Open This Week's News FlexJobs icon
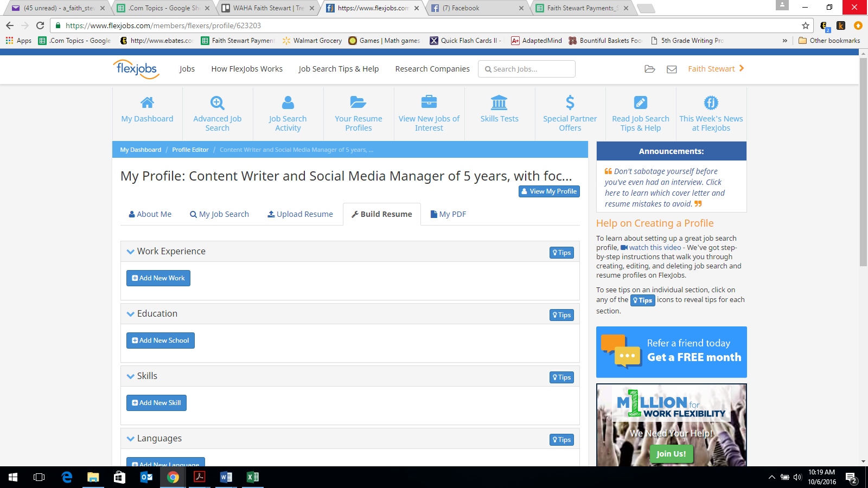 point(711,102)
